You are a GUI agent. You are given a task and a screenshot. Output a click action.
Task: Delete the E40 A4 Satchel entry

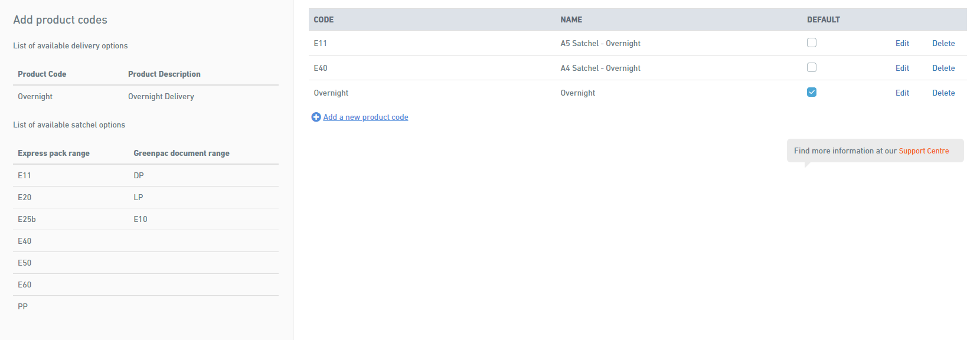click(x=943, y=68)
